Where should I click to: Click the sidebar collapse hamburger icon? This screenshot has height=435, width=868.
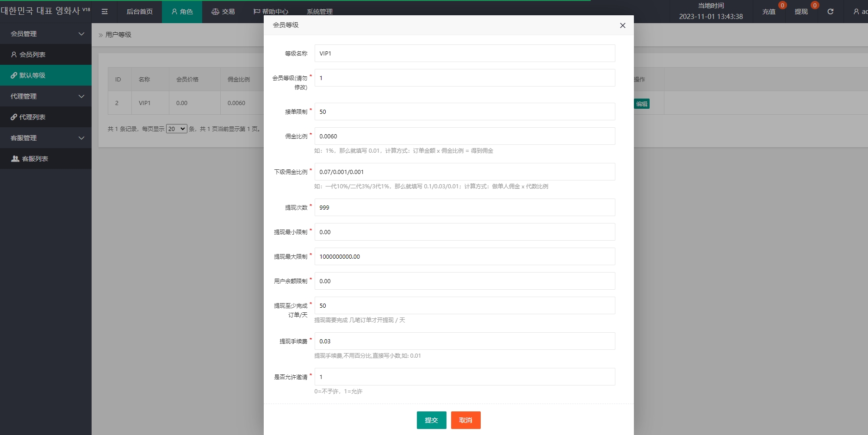pos(105,12)
